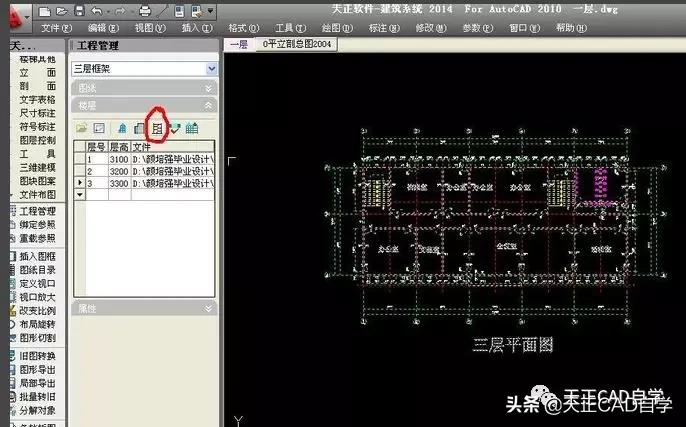Open the 窗口(W) menu
The height and width of the screenshot is (427, 686).
[525, 28]
